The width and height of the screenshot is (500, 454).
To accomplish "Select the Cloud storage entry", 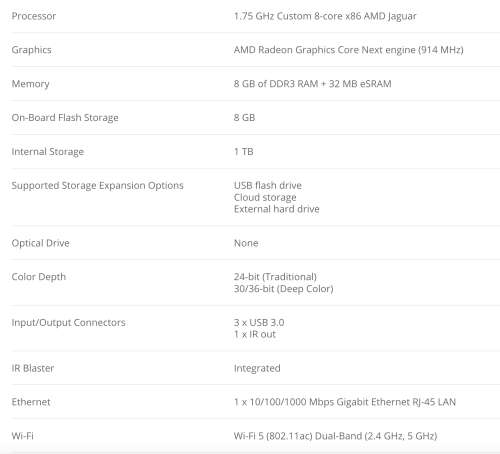I will pyautogui.click(x=265, y=197).
